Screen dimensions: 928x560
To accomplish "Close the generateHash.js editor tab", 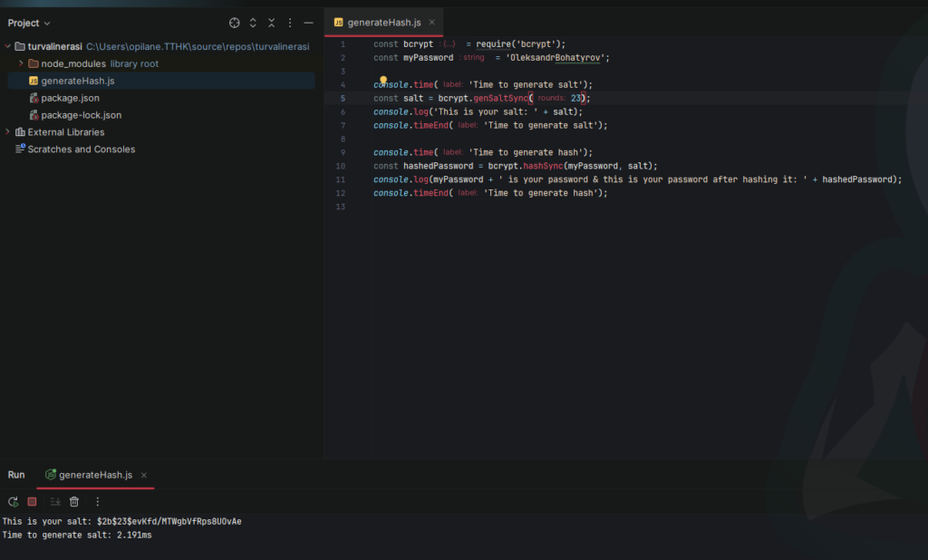I will pyautogui.click(x=432, y=23).
